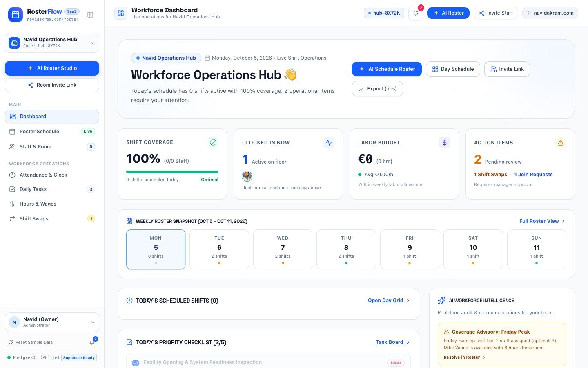588x368 pixels.
Task: Click Reset Sample Data
Action: point(31,343)
